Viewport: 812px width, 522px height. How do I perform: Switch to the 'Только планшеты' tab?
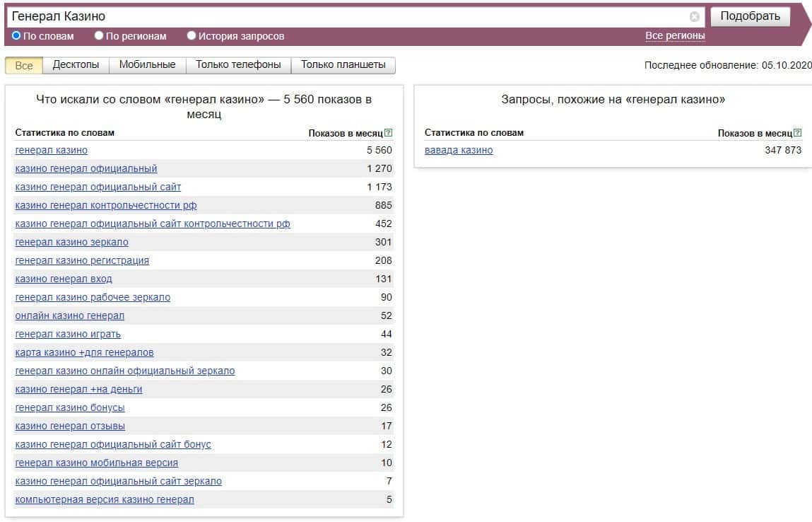click(343, 65)
